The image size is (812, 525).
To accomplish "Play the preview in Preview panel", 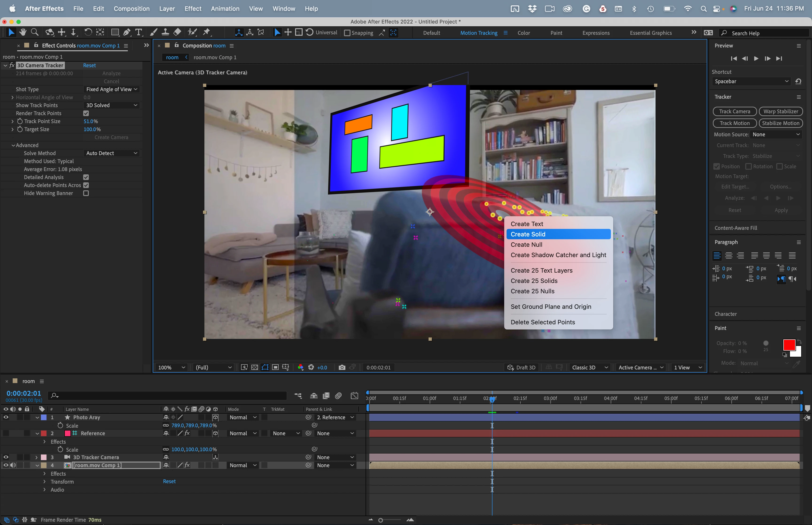I will [756, 59].
